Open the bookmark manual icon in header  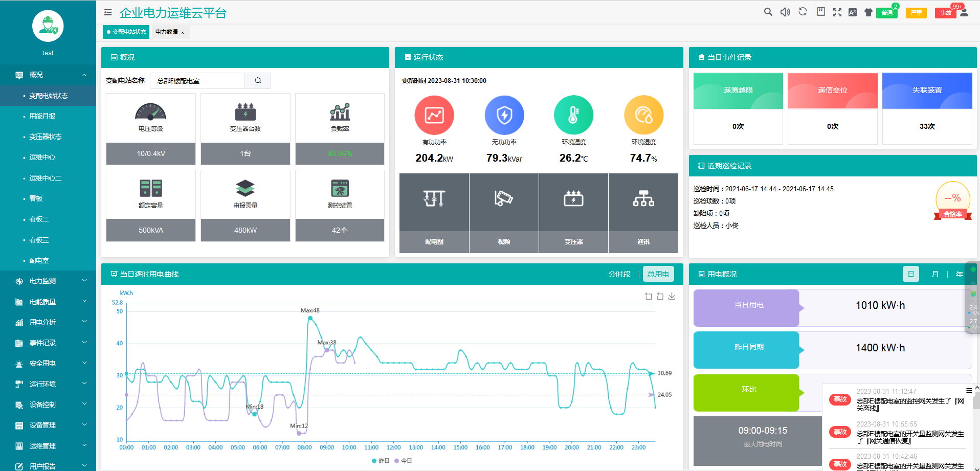[820, 12]
